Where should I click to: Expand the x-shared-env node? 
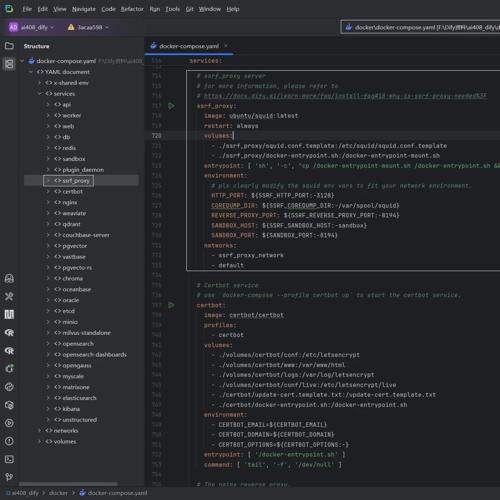coord(40,83)
